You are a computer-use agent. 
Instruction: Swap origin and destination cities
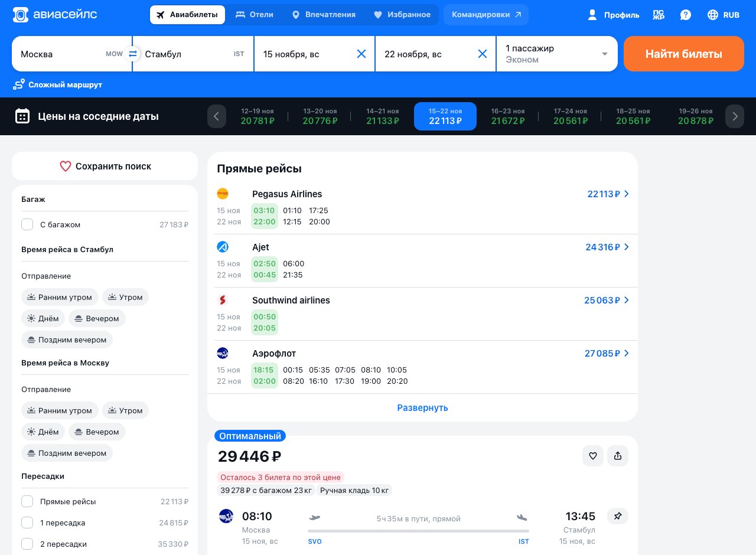point(133,54)
